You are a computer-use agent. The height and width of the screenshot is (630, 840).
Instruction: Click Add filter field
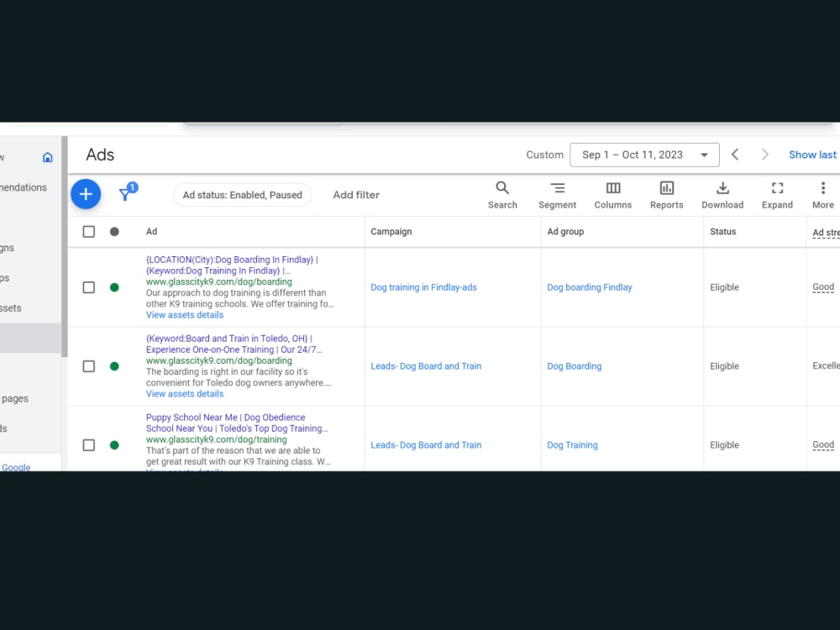pyautogui.click(x=356, y=195)
